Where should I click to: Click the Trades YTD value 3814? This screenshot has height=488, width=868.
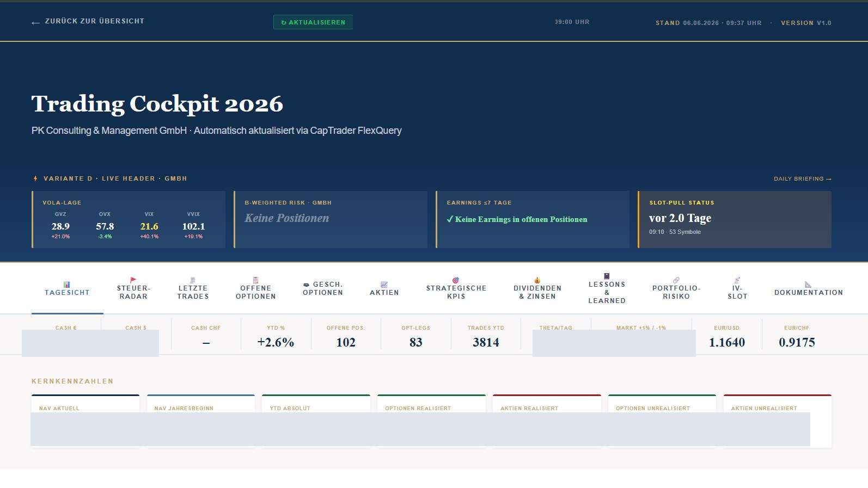tap(486, 342)
